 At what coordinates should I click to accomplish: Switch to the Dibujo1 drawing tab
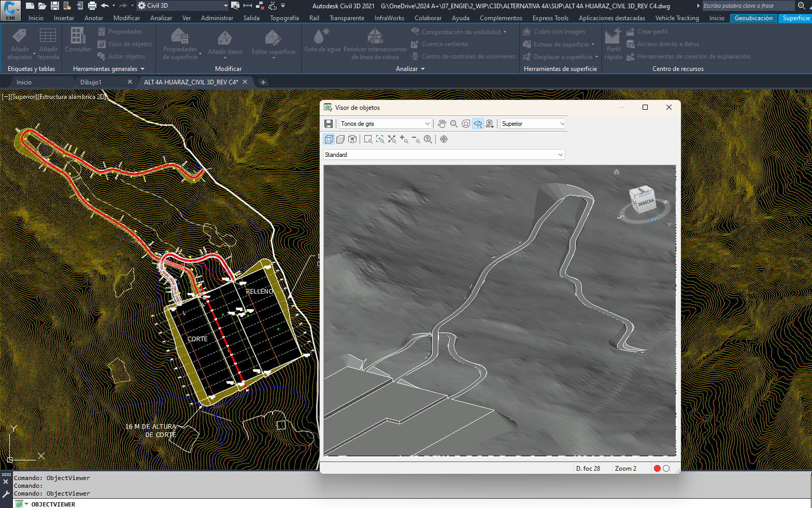point(91,82)
